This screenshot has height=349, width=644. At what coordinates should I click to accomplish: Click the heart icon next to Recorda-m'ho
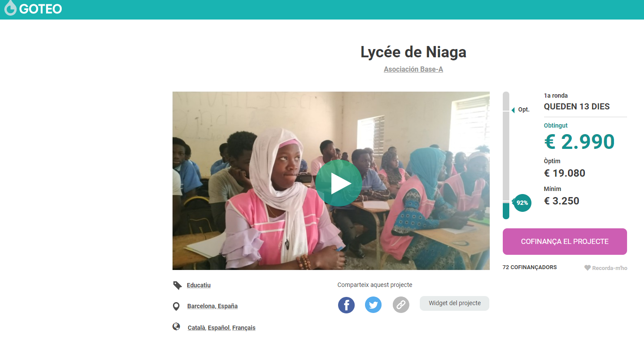(x=588, y=268)
